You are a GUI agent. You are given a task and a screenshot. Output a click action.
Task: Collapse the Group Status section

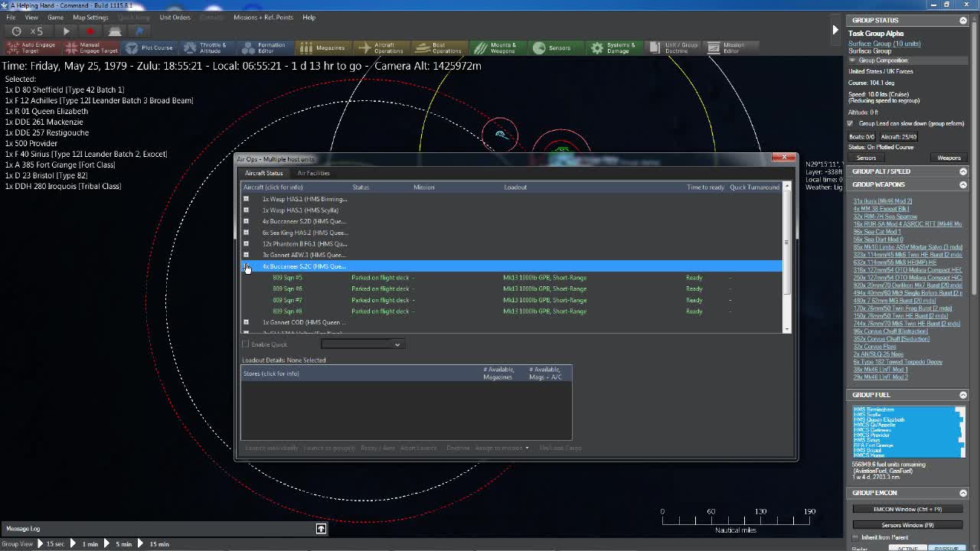pos(963,21)
